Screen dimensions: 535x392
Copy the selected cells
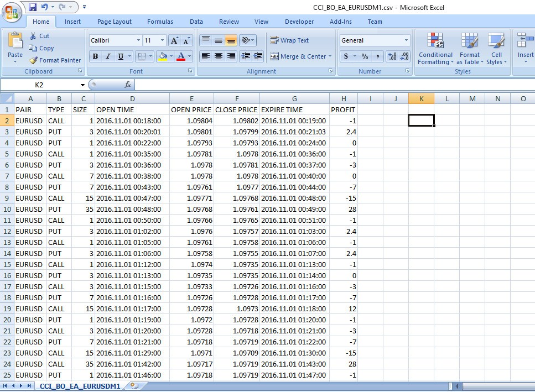(41, 48)
